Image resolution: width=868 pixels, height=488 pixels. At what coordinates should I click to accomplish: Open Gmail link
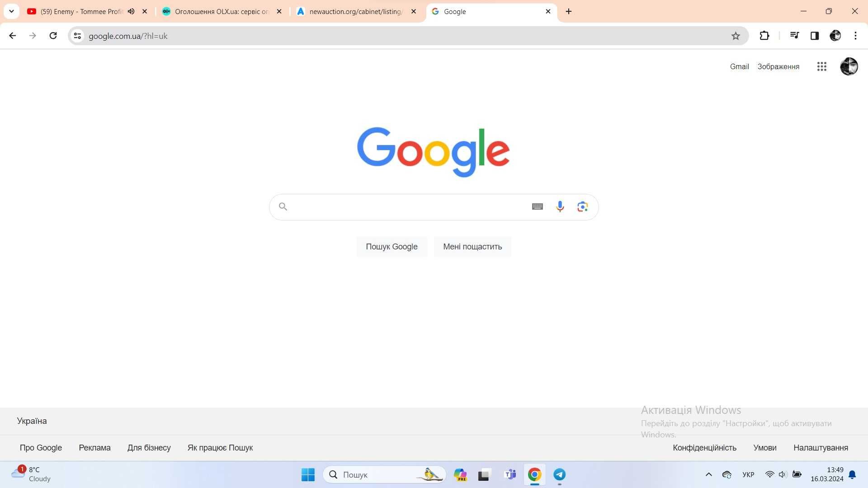coord(739,66)
